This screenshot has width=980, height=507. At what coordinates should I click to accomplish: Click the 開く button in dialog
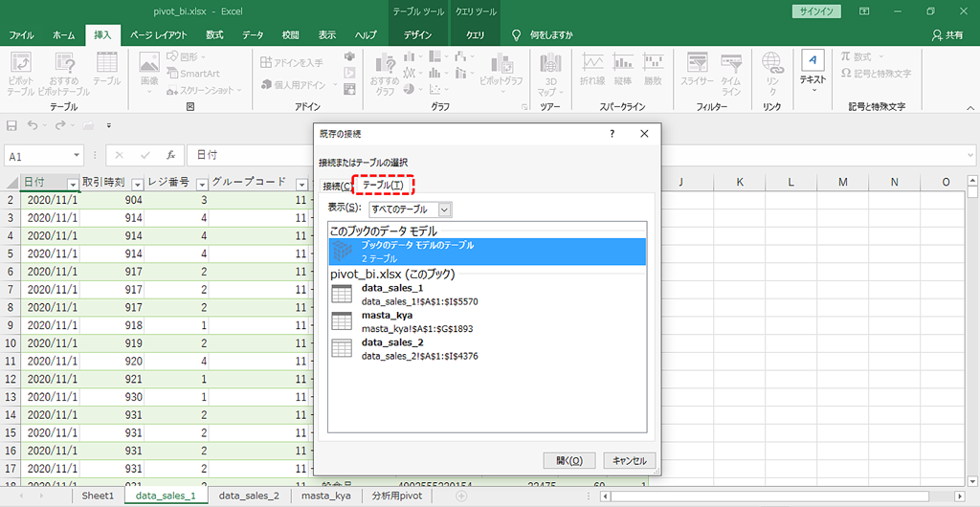click(x=569, y=460)
